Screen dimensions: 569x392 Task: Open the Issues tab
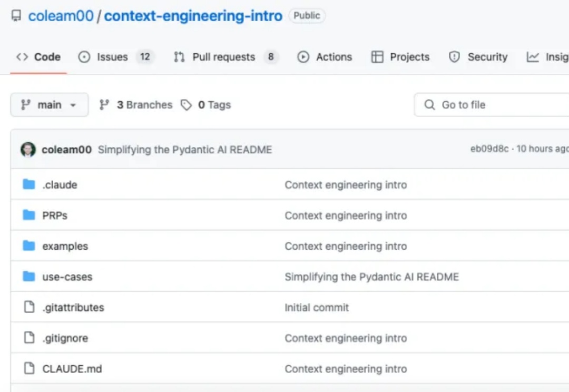point(116,57)
